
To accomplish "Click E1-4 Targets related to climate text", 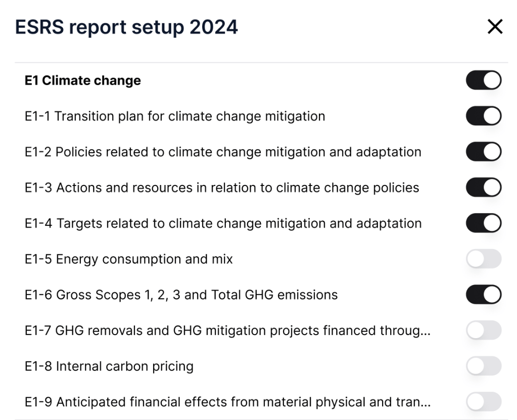I will (x=223, y=223).
